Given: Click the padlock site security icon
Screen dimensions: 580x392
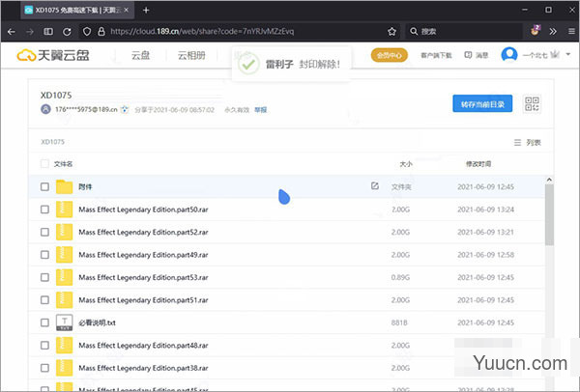Looking at the screenshot, I should click(x=101, y=32).
